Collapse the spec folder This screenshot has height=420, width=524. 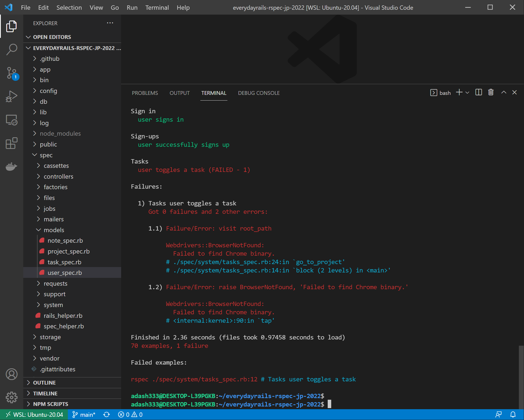pos(72,155)
